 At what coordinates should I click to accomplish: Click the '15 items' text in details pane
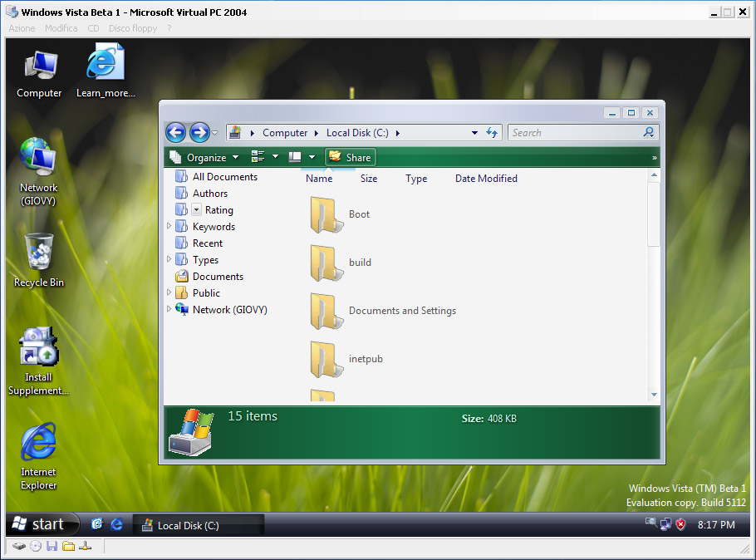pyautogui.click(x=253, y=416)
